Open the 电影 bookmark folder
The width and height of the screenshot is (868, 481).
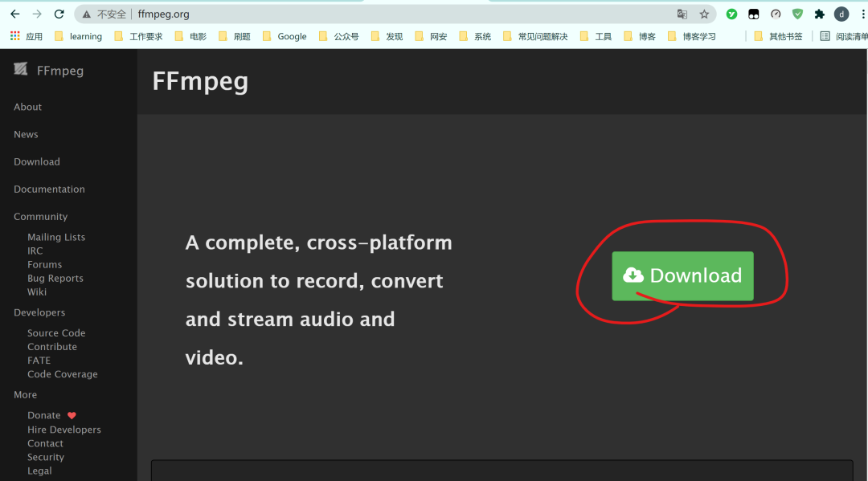tap(190, 36)
